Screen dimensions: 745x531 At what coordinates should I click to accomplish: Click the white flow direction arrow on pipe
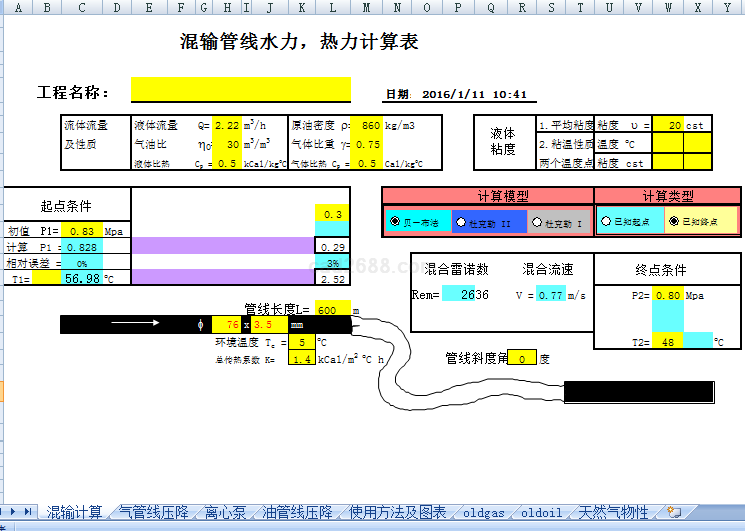(x=134, y=324)
